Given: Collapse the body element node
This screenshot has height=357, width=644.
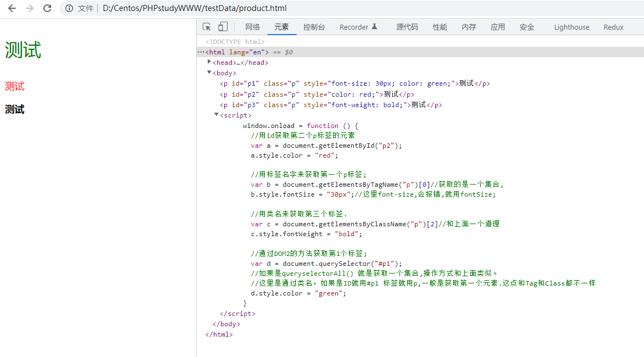Looking at the screenshot, I should [209, 72].
